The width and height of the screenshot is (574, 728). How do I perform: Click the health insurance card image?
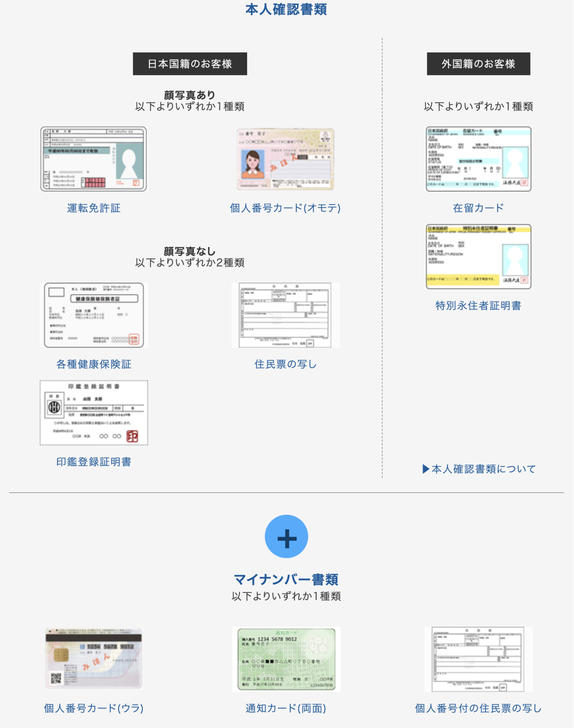coord(94,315)
